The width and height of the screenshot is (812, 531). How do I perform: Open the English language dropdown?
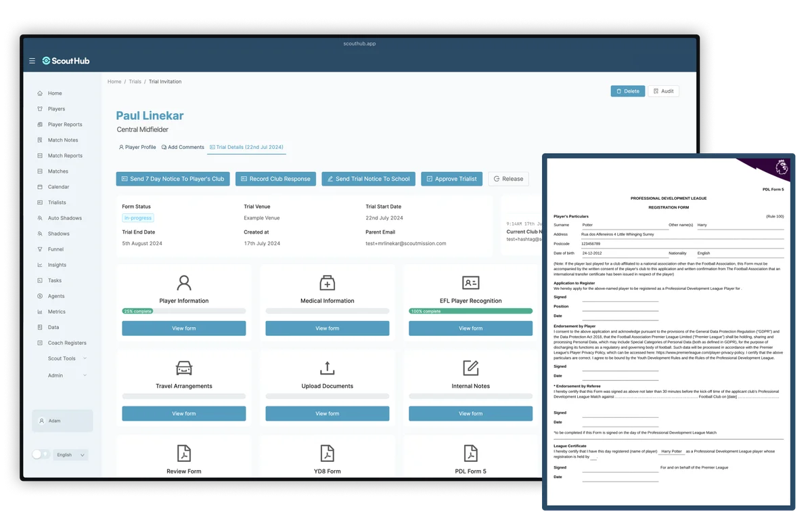pos(70,454)
